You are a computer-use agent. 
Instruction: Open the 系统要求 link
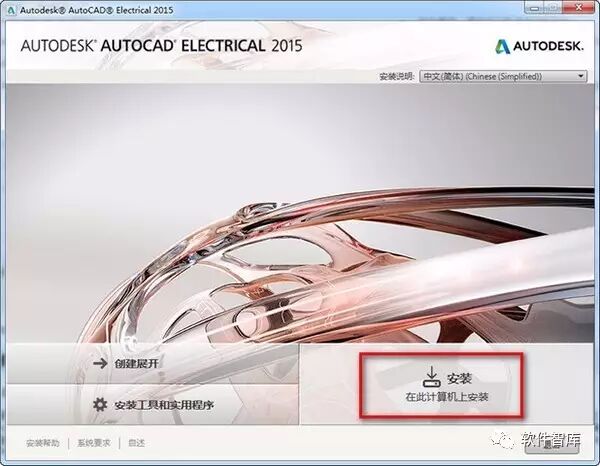point(94,443)
